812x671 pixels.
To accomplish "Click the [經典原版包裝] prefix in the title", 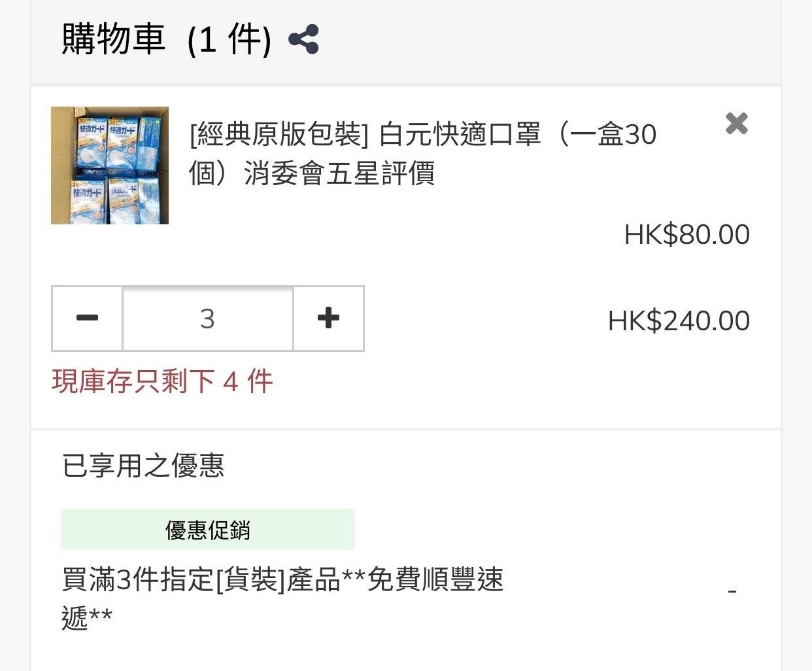I will tap(279, 135).
